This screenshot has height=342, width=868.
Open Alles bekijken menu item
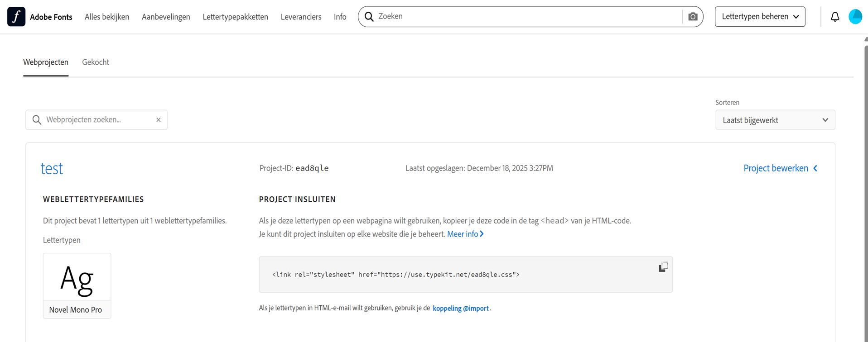(x=107, y=17)
